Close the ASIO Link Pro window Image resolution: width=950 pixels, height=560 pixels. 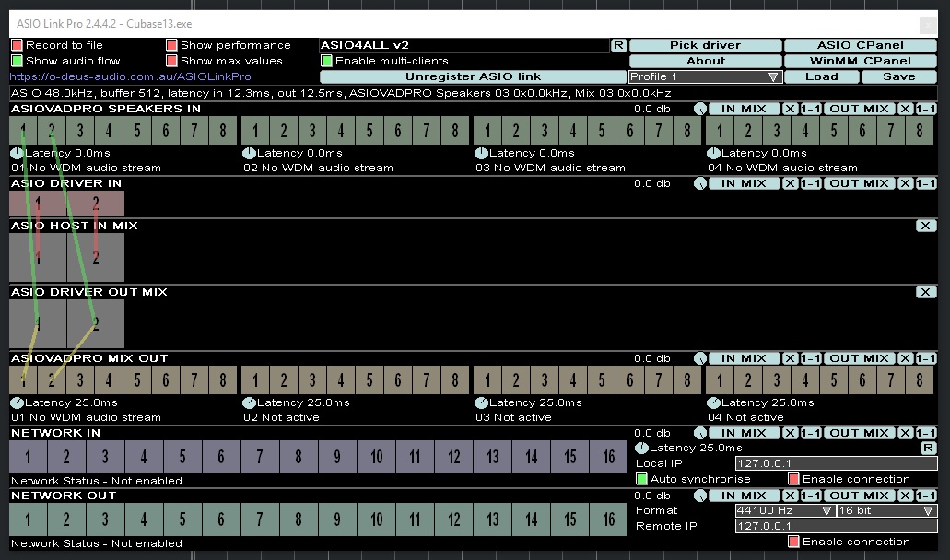[x=928, y=25]
